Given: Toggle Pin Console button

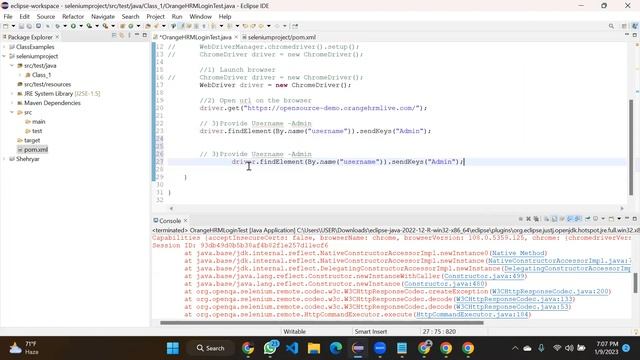Looking at the screenshot, I should pos(588,219).
